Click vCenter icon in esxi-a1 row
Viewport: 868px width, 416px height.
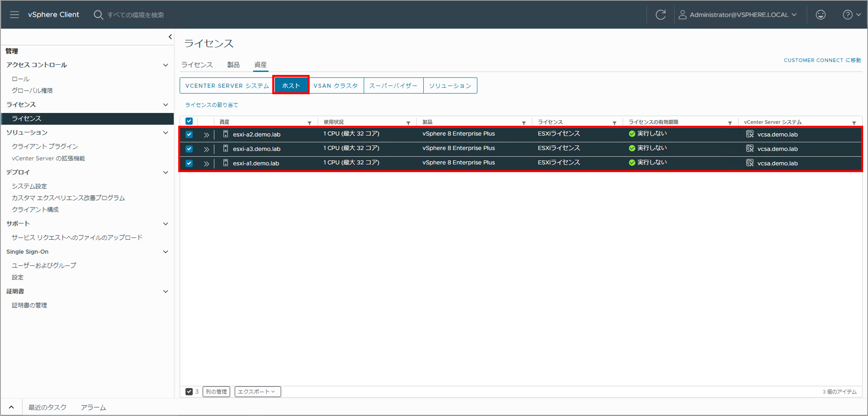point(749,163)
